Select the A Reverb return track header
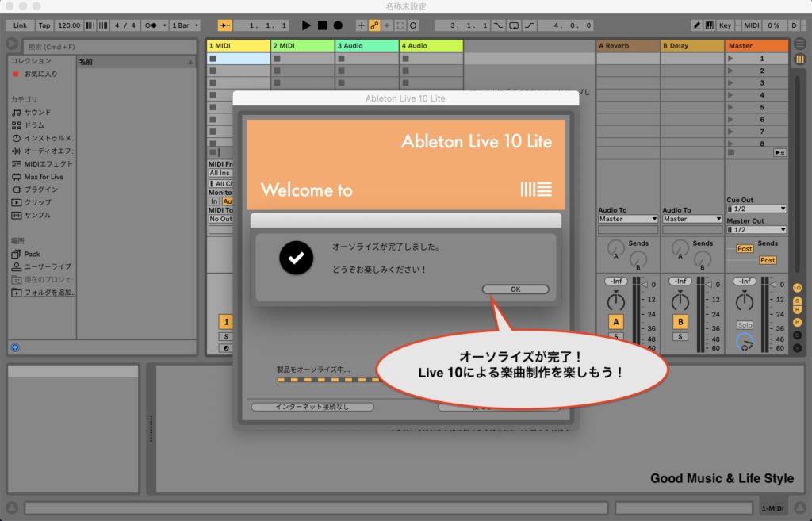812x521 pixels. point(628,45)
